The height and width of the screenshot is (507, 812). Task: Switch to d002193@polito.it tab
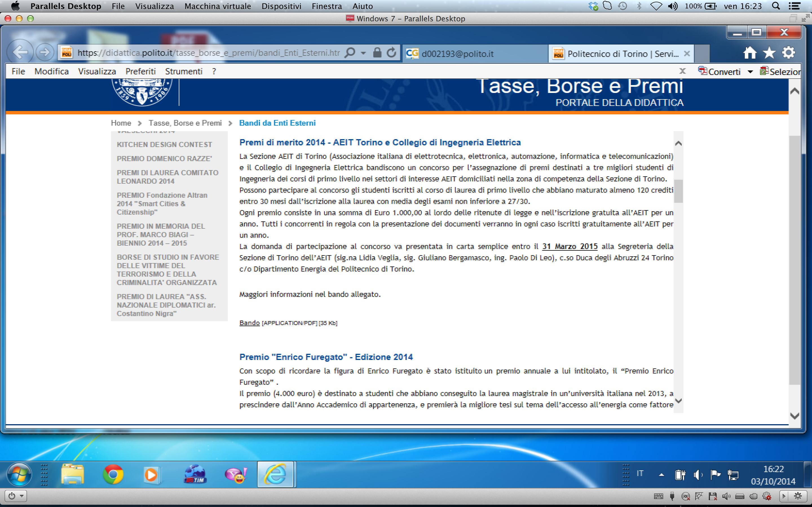click(457, 54)
